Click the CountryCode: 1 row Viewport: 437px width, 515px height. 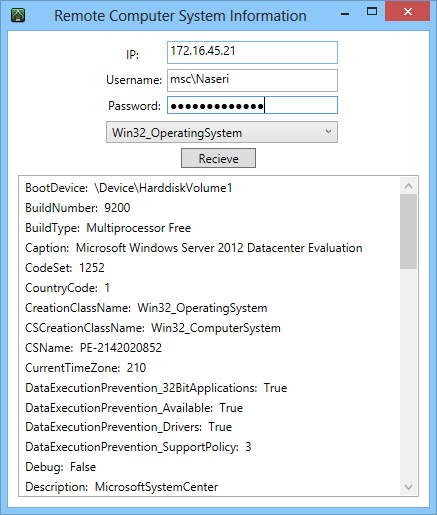67,288
